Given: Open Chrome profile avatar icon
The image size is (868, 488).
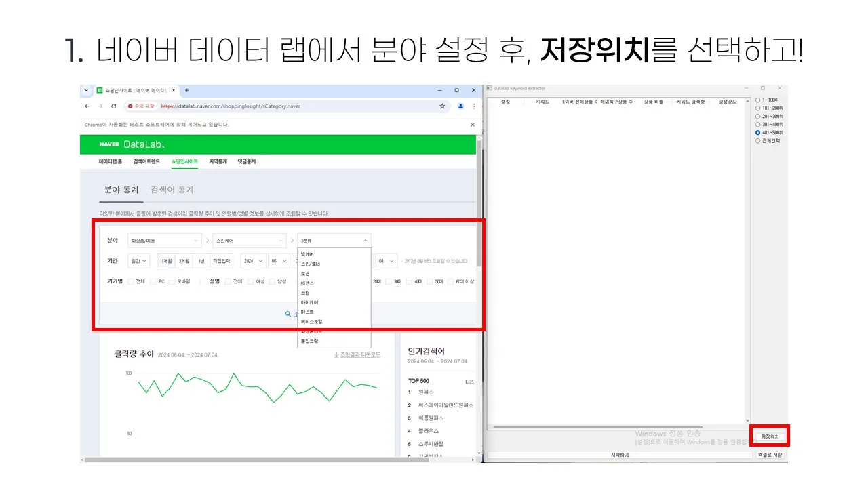Looking at the screenshot, I should click(x=461, y=106).
